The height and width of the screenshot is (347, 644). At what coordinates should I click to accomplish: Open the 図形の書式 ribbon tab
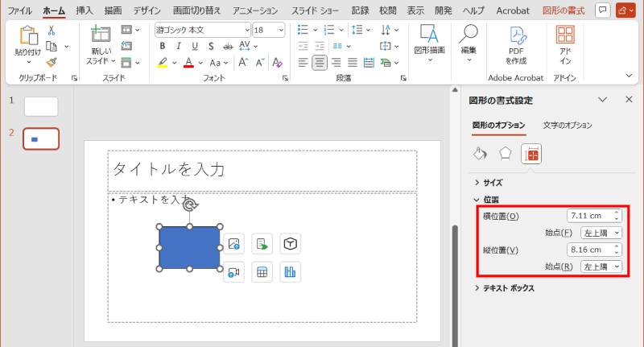coord(563,10)
